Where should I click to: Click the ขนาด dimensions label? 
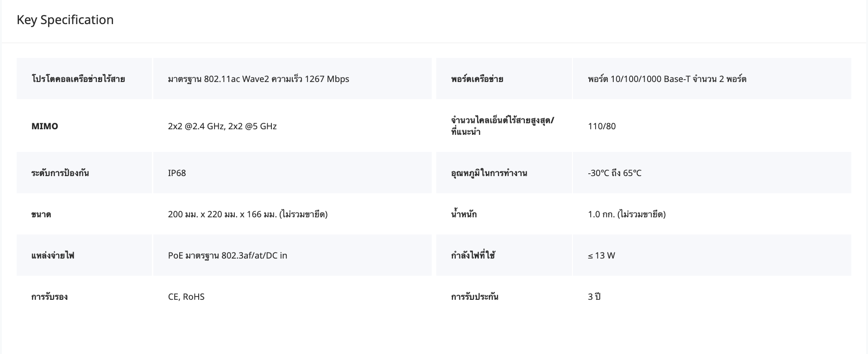(41, 215)
